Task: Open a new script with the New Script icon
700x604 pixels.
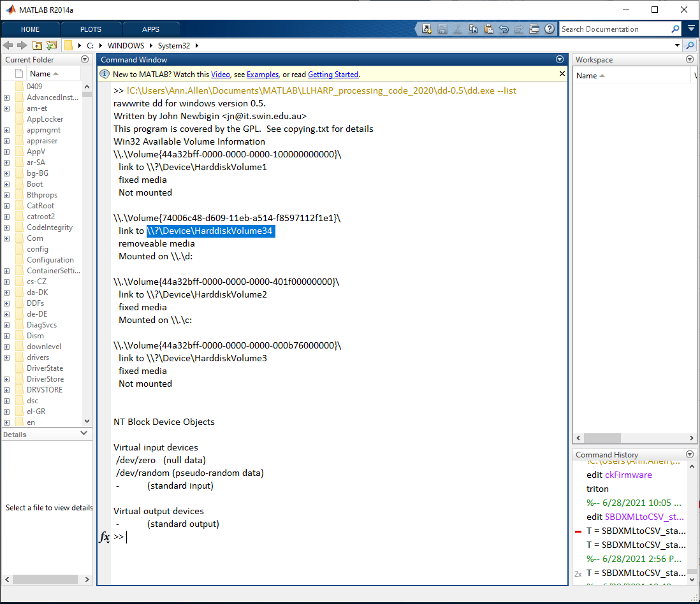Action: click(427, 29)
